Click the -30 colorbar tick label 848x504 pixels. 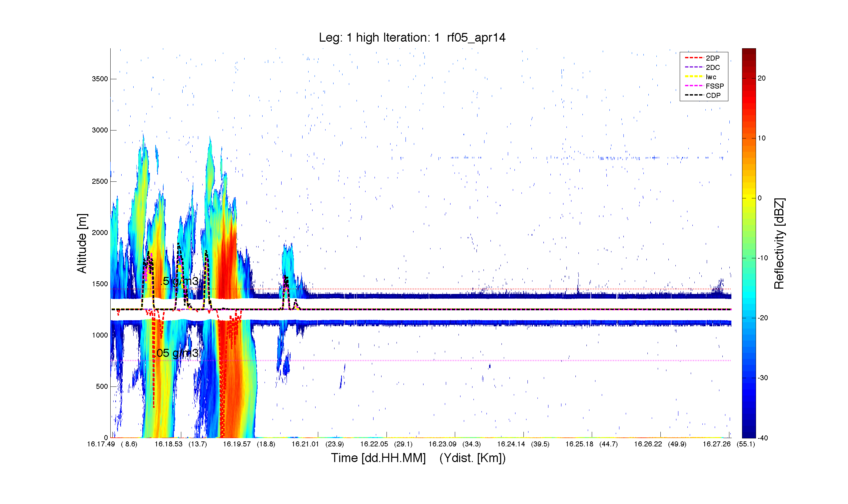click(x=763, y=378)
